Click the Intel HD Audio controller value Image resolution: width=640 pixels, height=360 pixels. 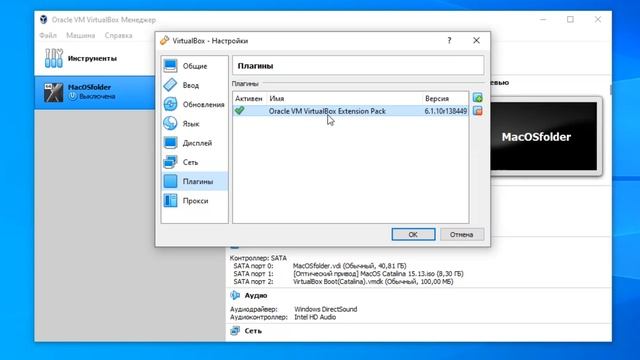point(315,317)
